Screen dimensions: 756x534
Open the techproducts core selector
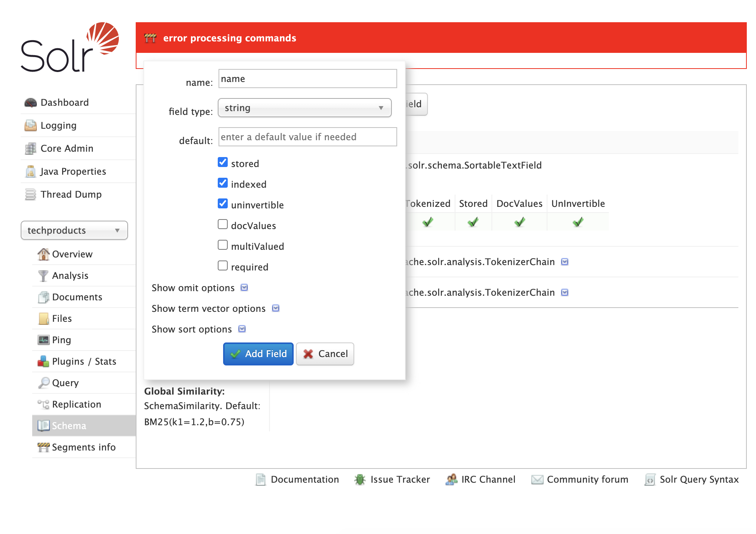tap(74, 231)
